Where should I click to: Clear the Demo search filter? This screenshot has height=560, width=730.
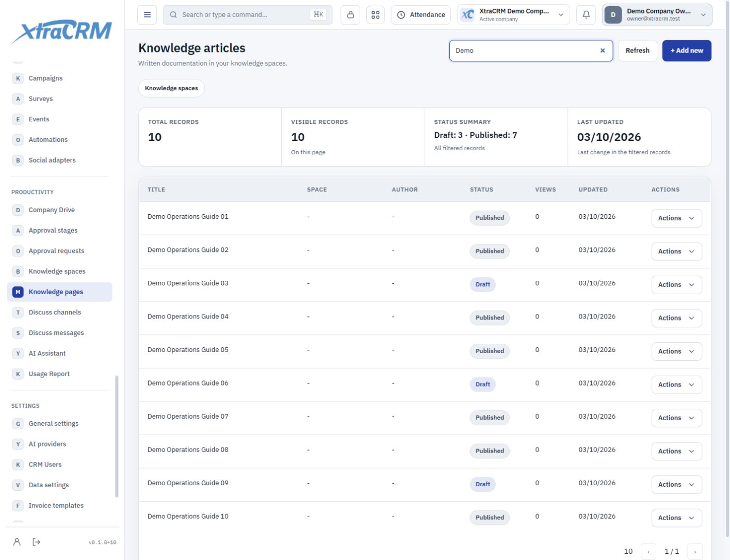point(603,51)
